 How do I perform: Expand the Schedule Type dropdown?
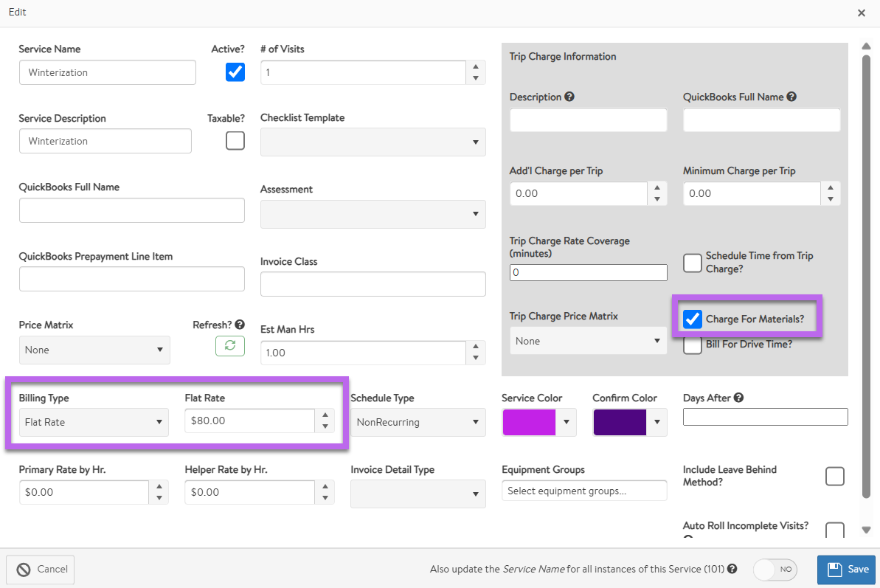418,422
